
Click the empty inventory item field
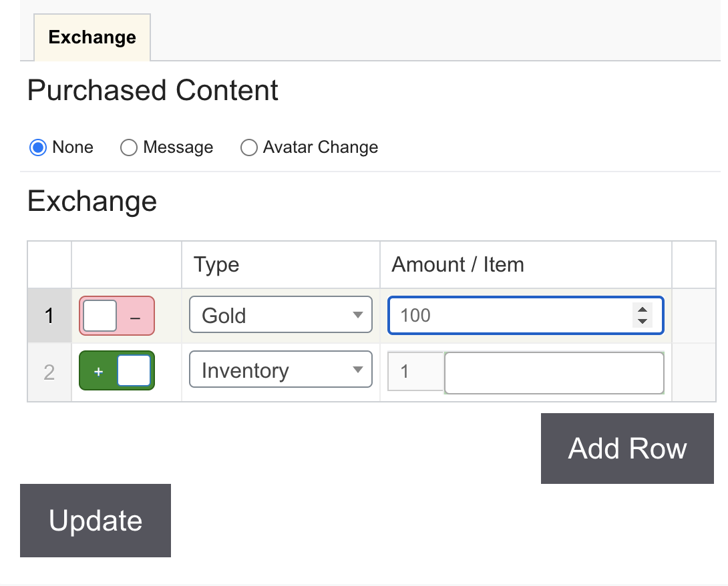pyautogui.click(x=554, y=373)
